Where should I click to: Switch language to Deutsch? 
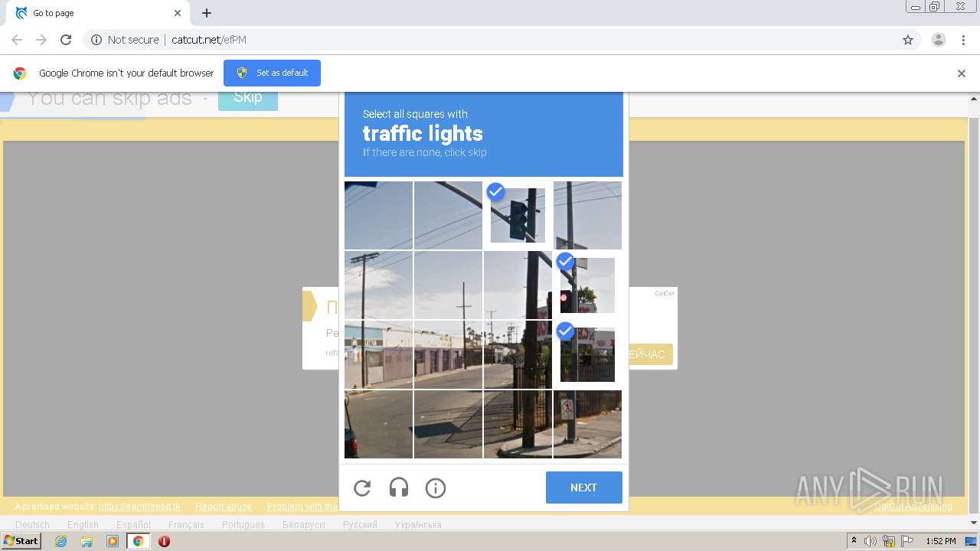pyautogui.click(x=32, y=525)
